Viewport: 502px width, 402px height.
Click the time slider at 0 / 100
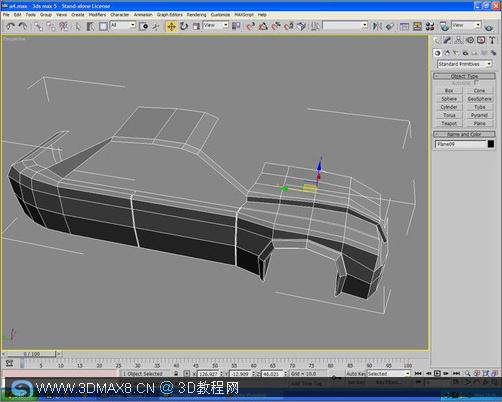(32, 354)
